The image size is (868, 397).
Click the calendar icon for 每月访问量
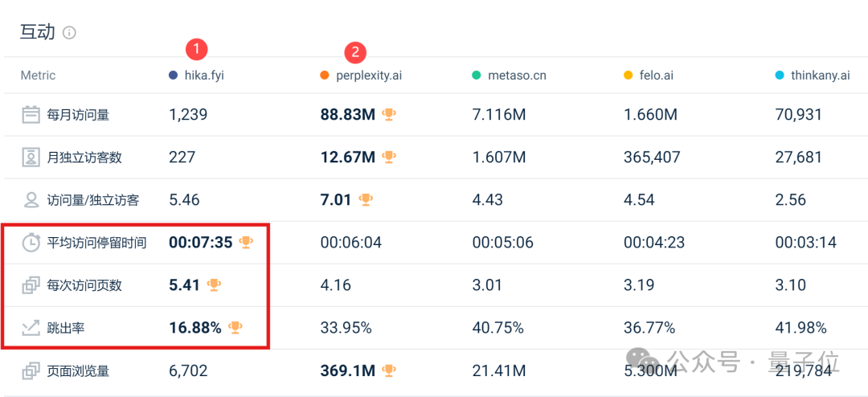(x=31, y=115)
